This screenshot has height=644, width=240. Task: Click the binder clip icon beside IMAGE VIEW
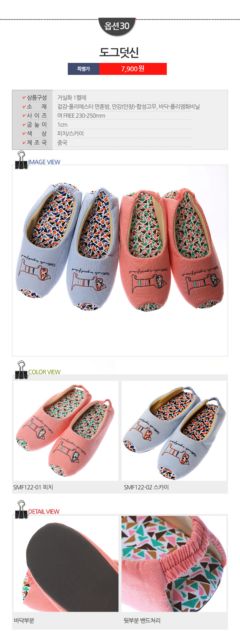[21, 160]
